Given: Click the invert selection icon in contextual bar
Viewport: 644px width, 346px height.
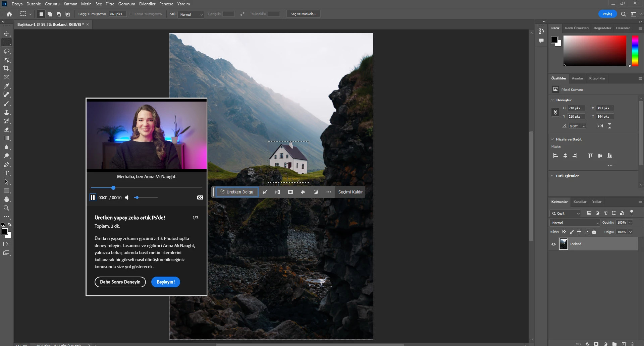Looking at the screenshot, I should click(278, 192).
